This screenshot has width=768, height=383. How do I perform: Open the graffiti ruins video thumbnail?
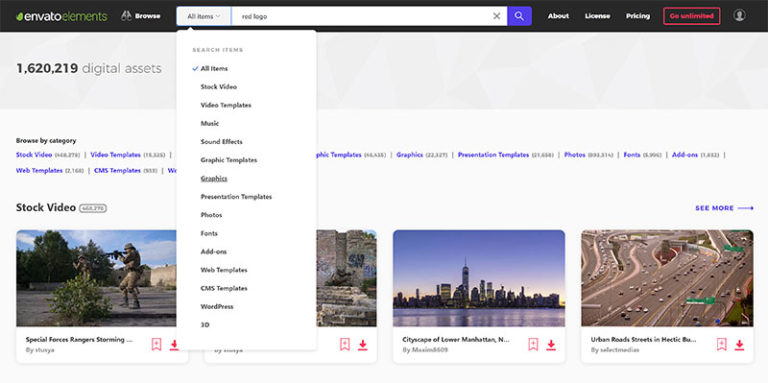pyautogui.click(x=346, y=278)
